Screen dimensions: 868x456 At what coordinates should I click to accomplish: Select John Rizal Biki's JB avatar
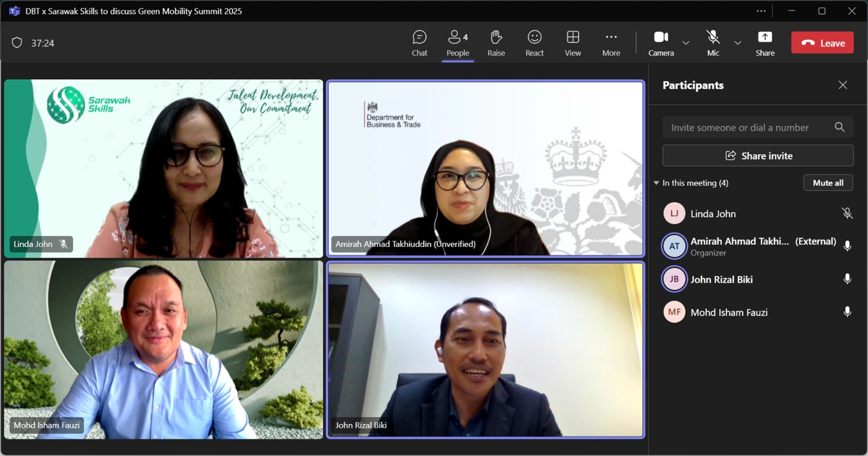(x=674, y=279)
